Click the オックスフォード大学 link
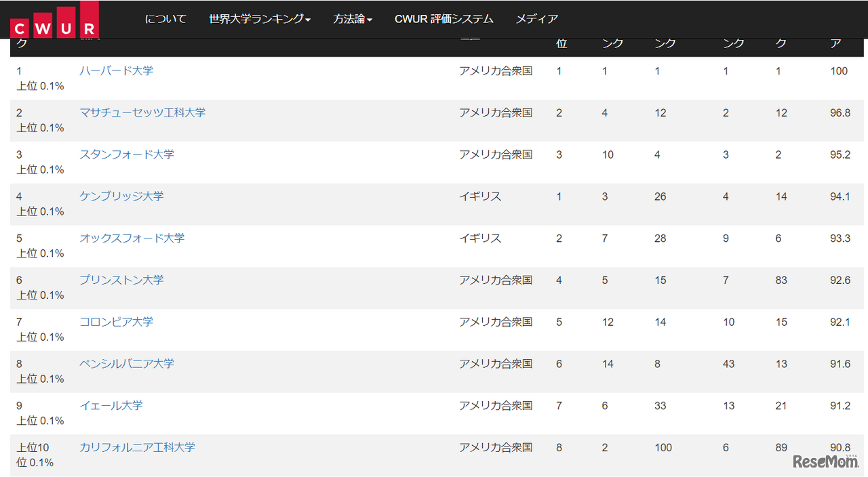Image resolution: width=868 pixels, height=477 pixels. [132, 238]
